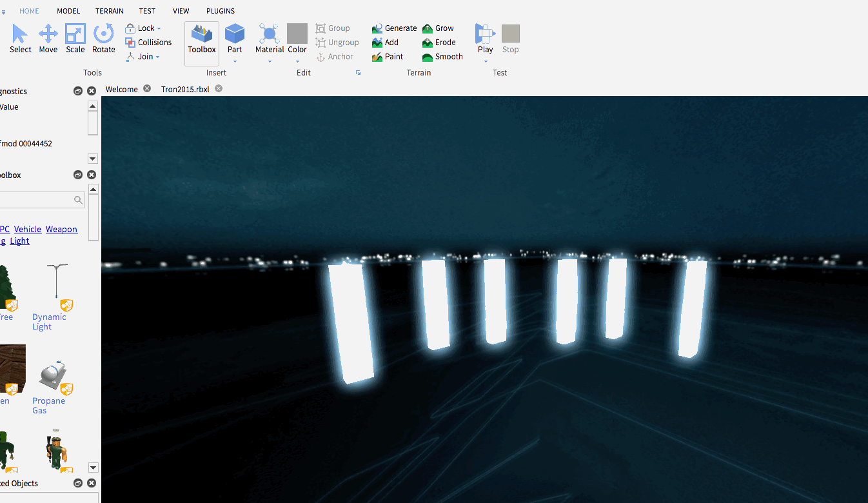Choose the terrain Add tool
Screen dimensions: 868x503
386,43
